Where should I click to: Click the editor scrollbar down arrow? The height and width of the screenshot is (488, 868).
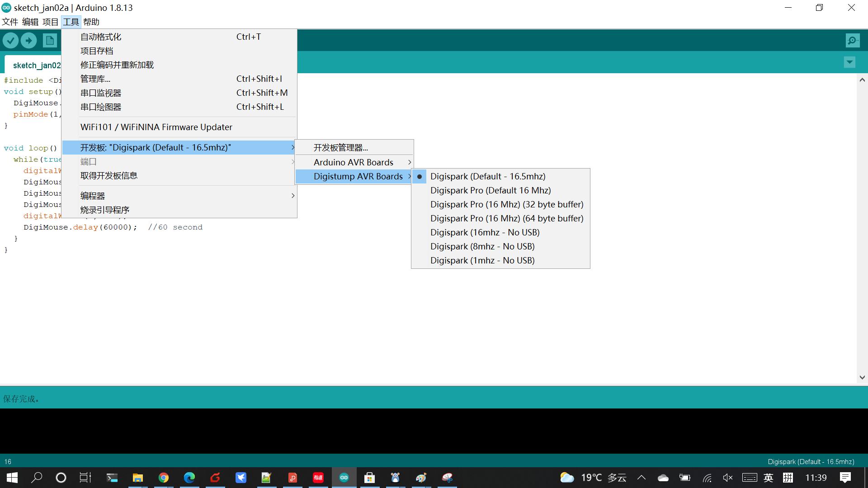[x=862, y=377]
